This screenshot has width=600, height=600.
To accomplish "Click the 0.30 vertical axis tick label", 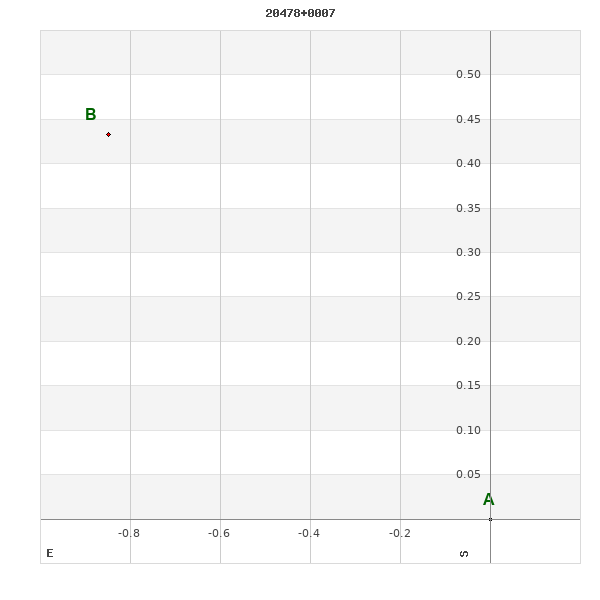I will pyautogui.click(x=468, y=253).
